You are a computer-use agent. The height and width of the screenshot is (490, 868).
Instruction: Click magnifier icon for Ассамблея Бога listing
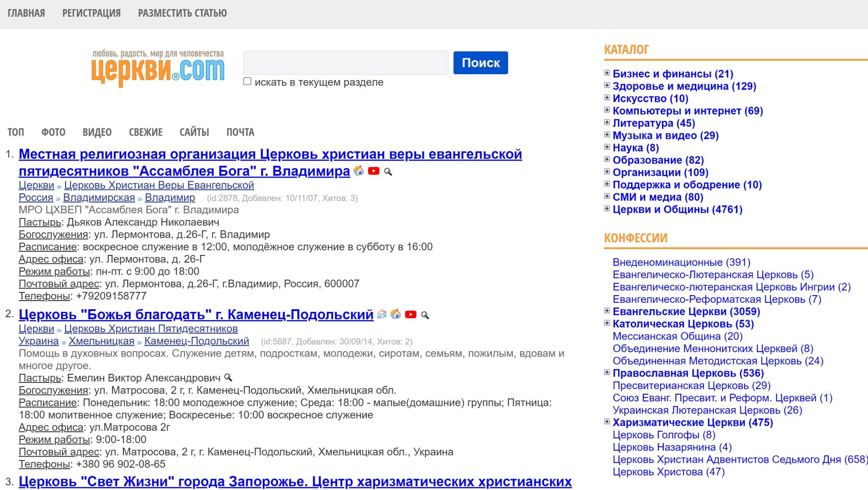coord(388,171)
